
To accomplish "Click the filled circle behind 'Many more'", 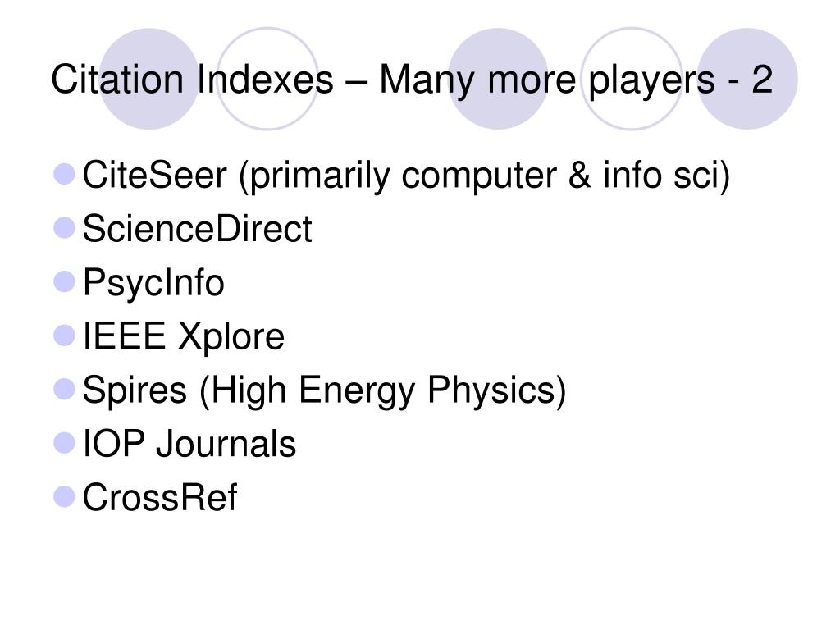I will tap(498, 79).
